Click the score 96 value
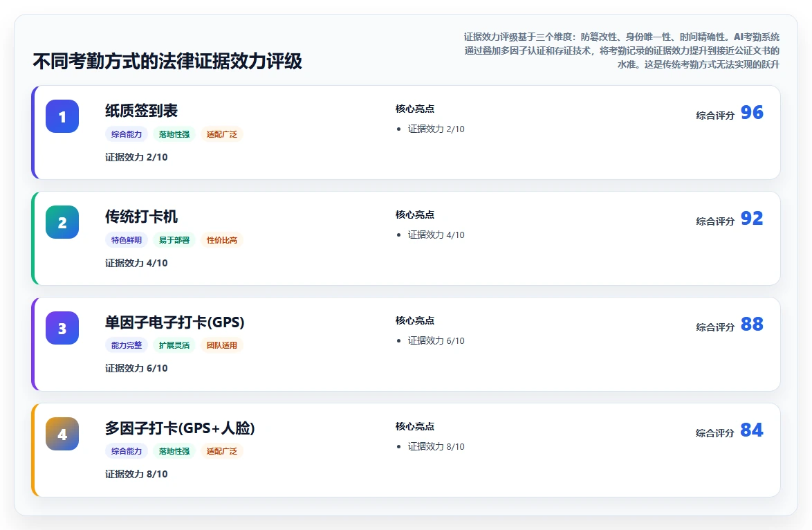Viewport: 812px width, 530px height. pos(752,112)
